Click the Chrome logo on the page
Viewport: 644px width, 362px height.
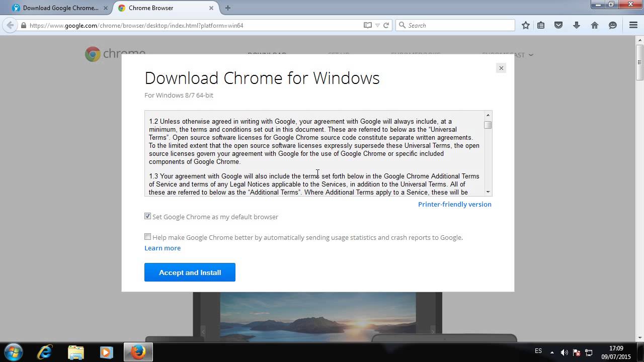pos(115,54)
